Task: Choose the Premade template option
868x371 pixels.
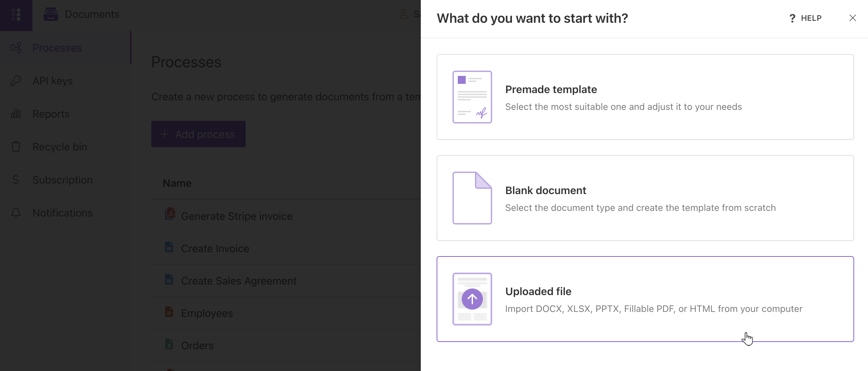Action: click(645, 97)
